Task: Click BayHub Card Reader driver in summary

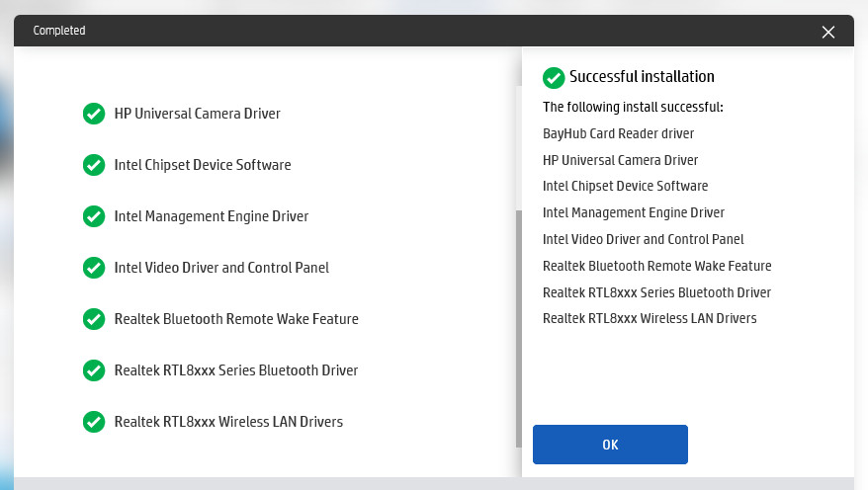Action: [618, 133]
